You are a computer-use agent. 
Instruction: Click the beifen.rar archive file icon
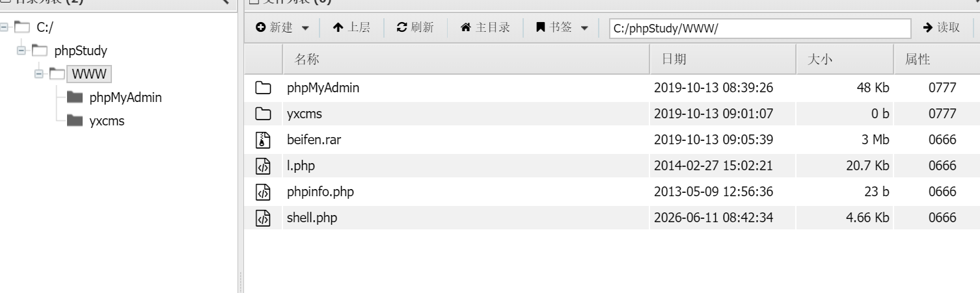(262, 140)
